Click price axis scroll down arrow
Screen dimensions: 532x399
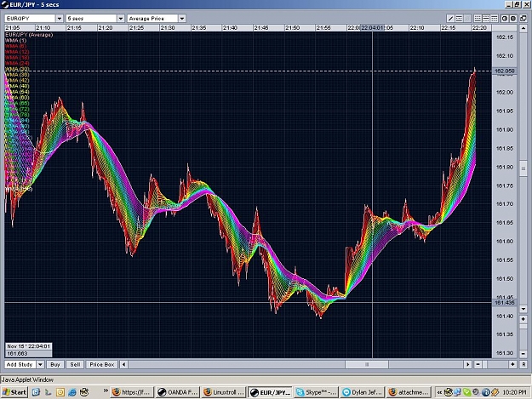tap(523, 309)
